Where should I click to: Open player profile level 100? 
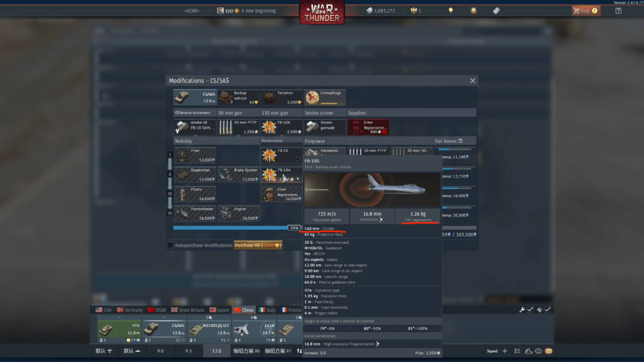point(246,11)
